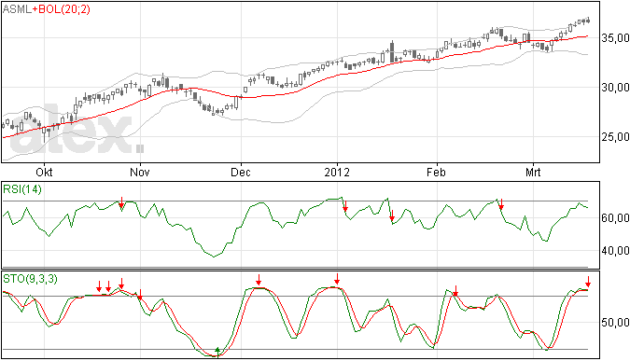
Task: Click the red sell arrow in February stochastic
Action: (x=455, y=291)
